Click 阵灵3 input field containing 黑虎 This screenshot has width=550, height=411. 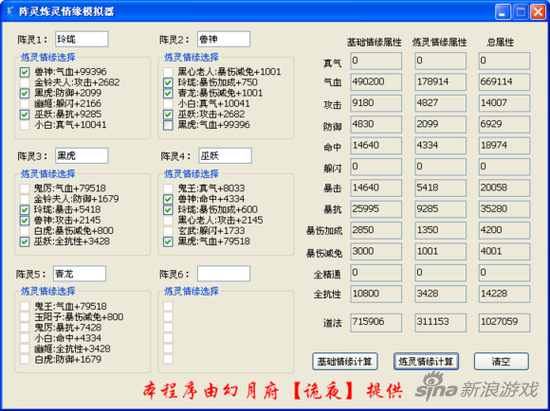[x=82, y=156]
